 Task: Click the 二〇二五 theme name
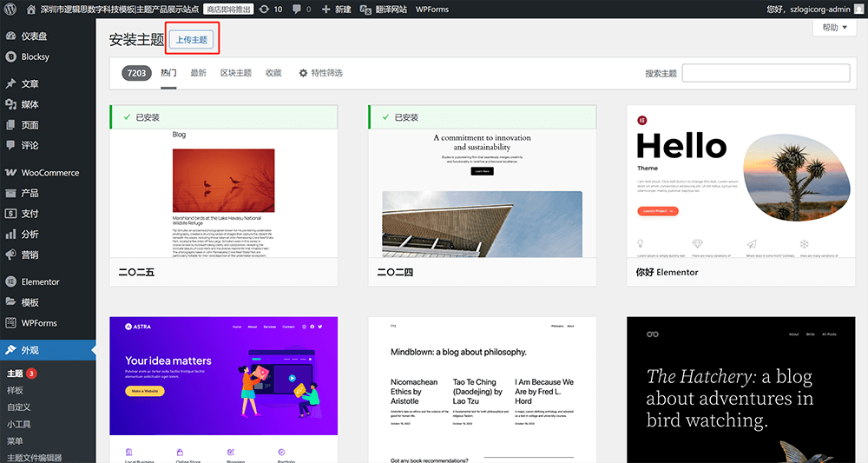137,272
